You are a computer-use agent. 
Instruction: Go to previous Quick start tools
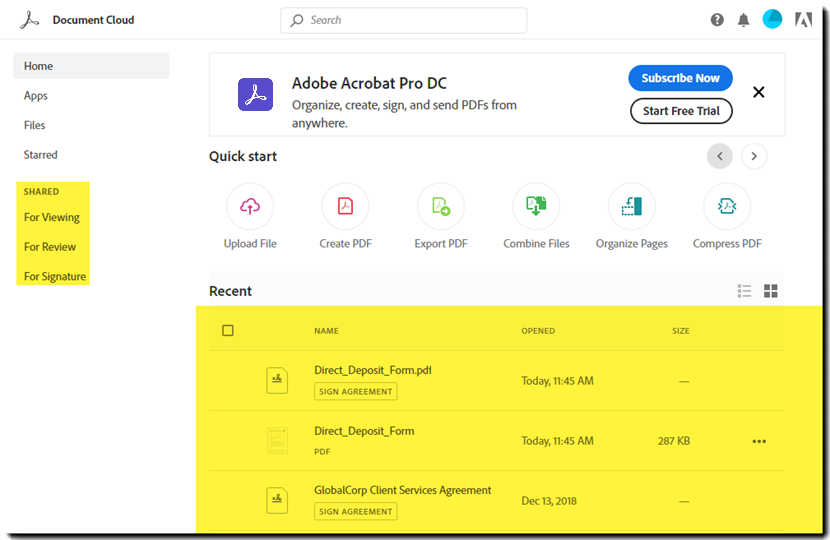[x=719, y=156]
